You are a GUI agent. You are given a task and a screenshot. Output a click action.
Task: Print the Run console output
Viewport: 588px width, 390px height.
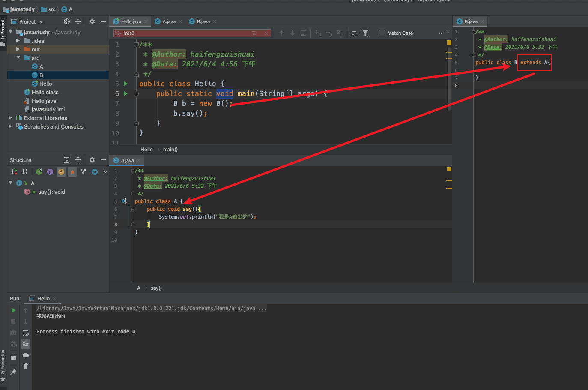coord(26,355)
